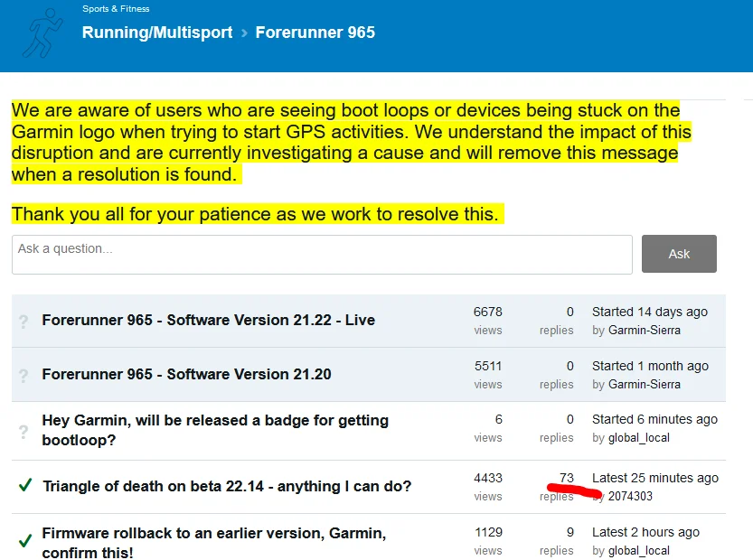Focus the Ask a question input field

(x=322, y=255)
